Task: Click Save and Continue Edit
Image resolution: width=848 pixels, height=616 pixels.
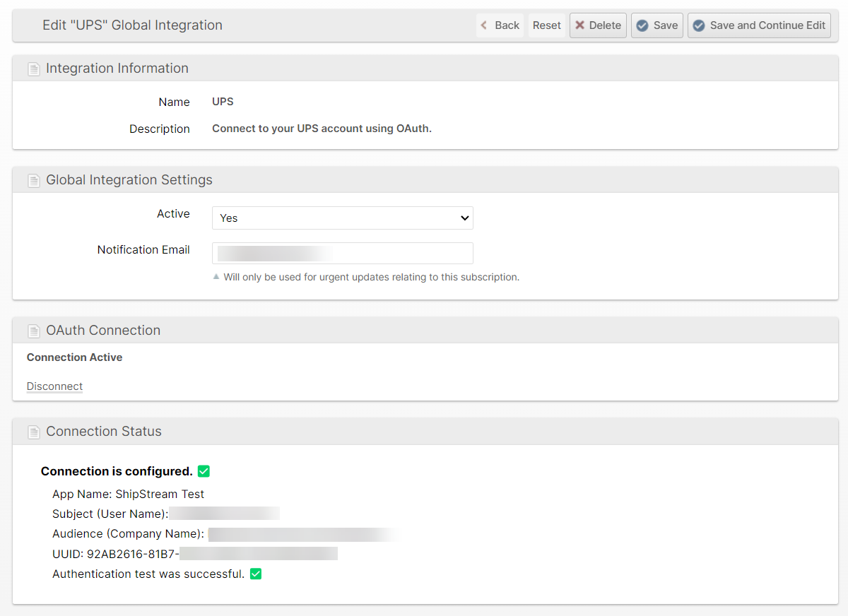Action: 759,25
